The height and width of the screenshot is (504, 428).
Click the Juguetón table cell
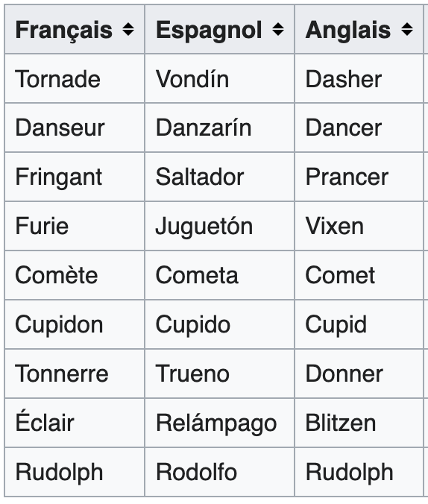[220, 226]
